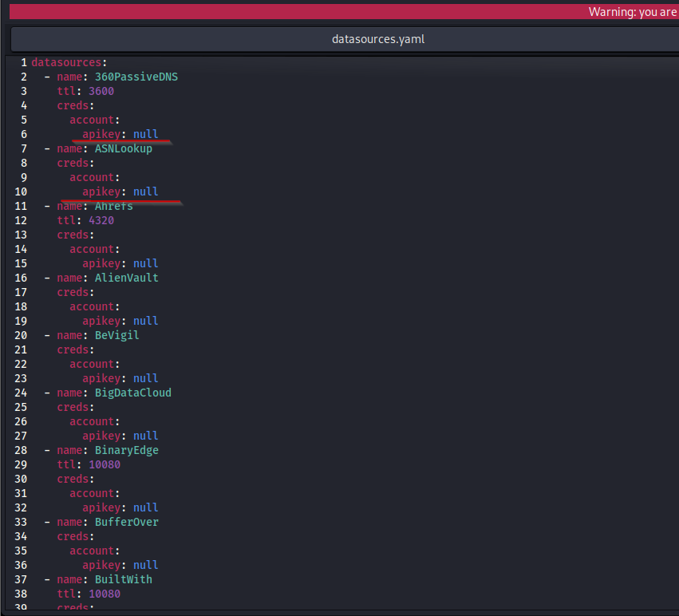This screenshot has height=616, width=679.
Task: Click the red warning banner text
Action: pos(633,12)
